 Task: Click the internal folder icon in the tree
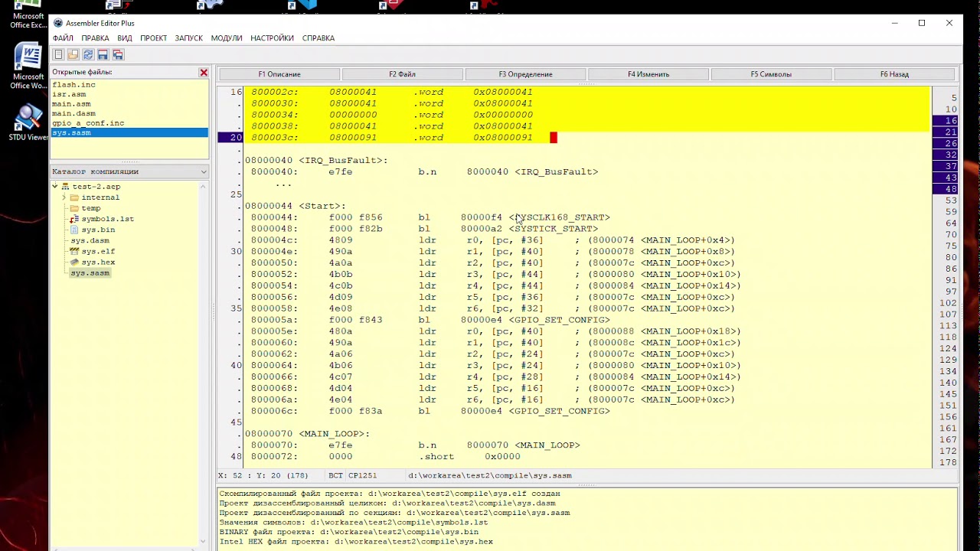coord(74,197)
